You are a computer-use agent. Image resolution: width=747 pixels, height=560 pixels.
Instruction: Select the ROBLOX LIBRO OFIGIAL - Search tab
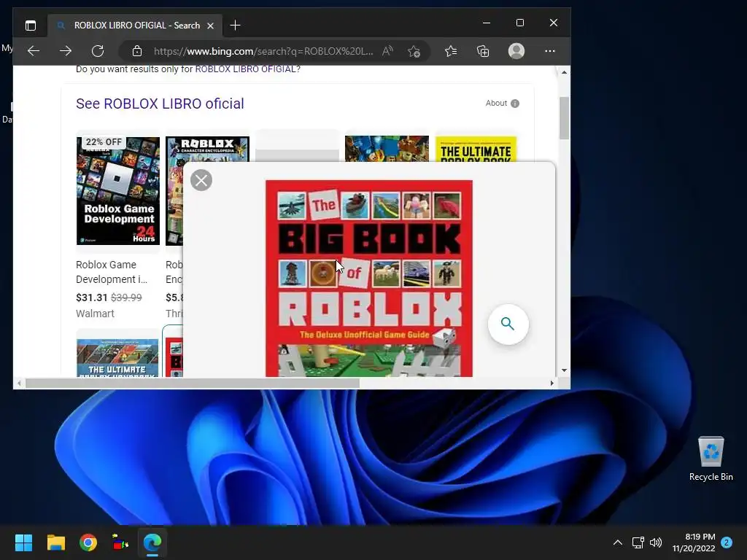pos(135,26)
